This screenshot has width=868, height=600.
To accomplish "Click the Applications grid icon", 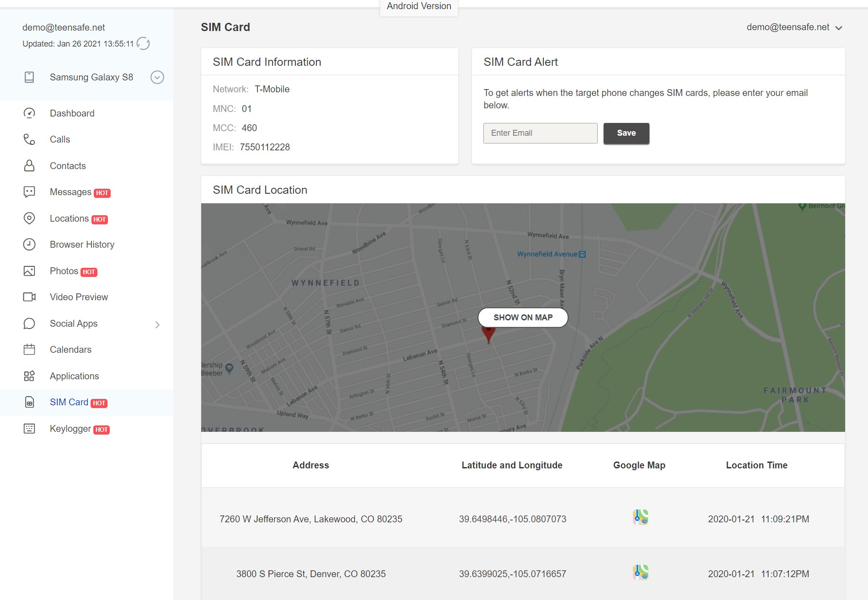I will 29,376.
